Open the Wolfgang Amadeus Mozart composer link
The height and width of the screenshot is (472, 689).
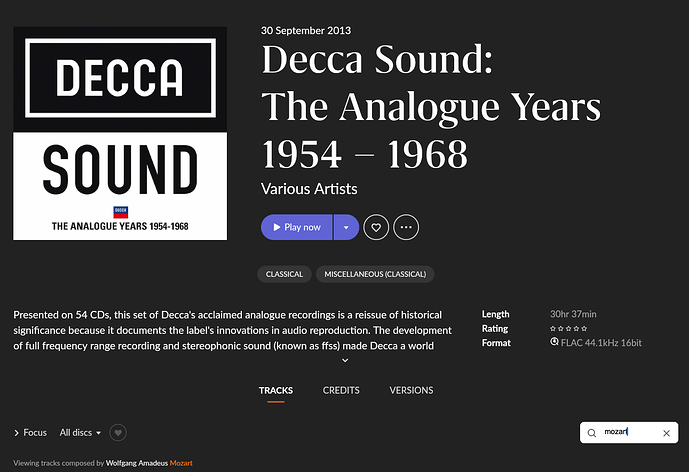click(149, 463)
